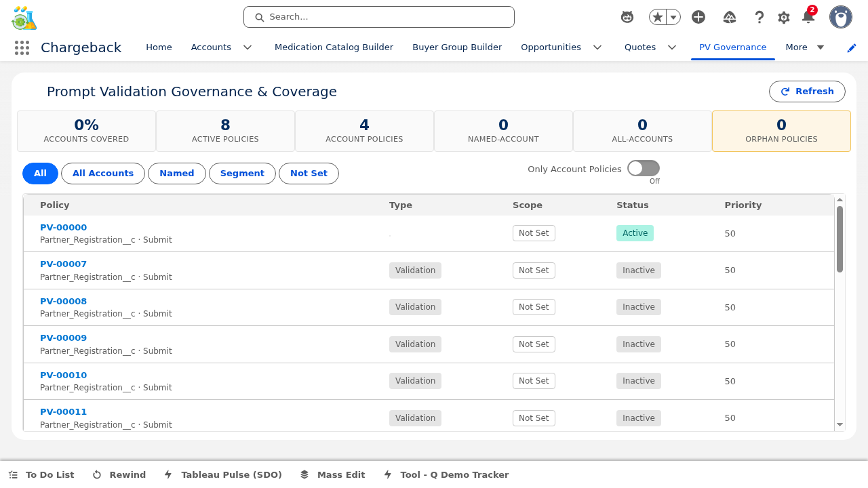
Task: Open the user profile avatar
Action: pos(841,17)
